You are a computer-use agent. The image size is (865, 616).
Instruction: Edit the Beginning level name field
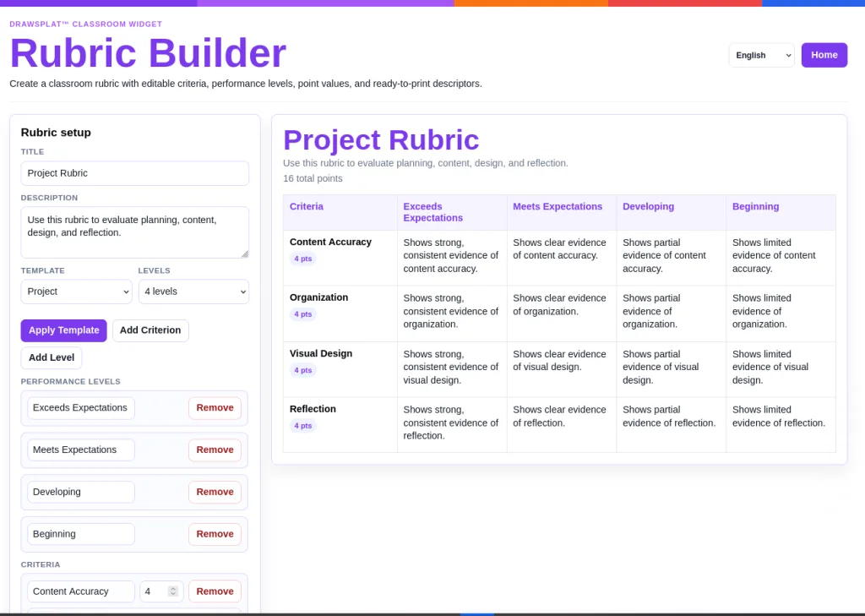(81, 534)
